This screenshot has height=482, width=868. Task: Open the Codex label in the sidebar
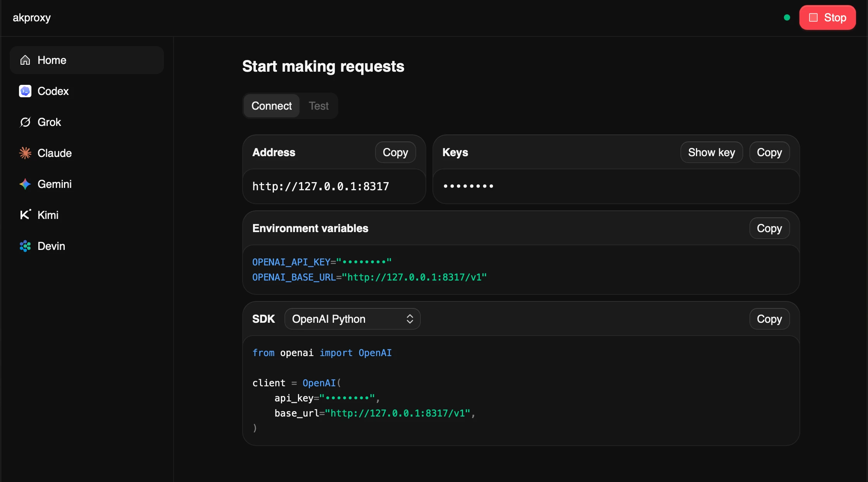click(x=53, y=91)
